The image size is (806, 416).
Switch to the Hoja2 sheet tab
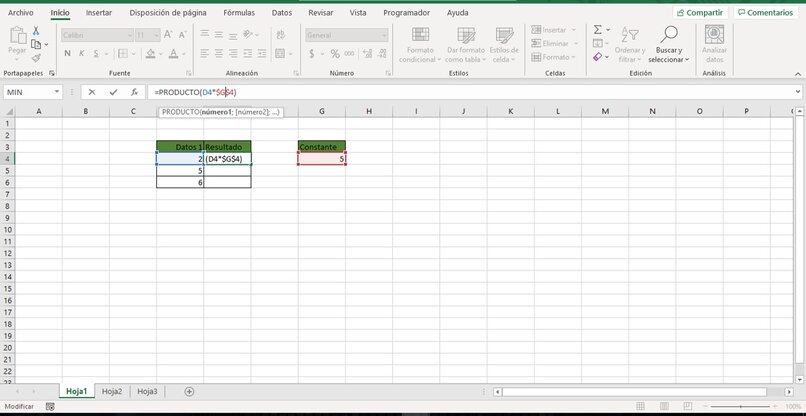pyautogui.click(x=111, y=391)
